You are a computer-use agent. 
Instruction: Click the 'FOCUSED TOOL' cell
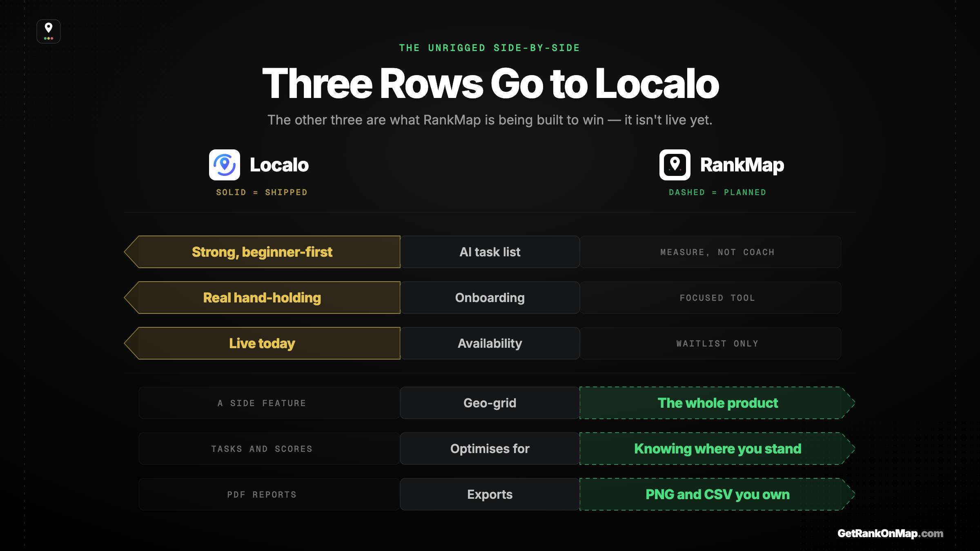tap(710, 298)
